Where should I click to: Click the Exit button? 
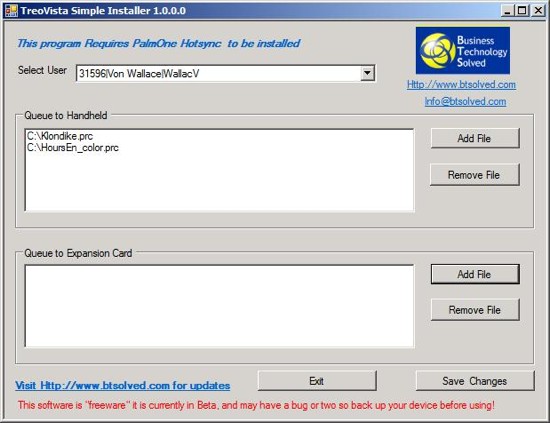coord(317,381)
